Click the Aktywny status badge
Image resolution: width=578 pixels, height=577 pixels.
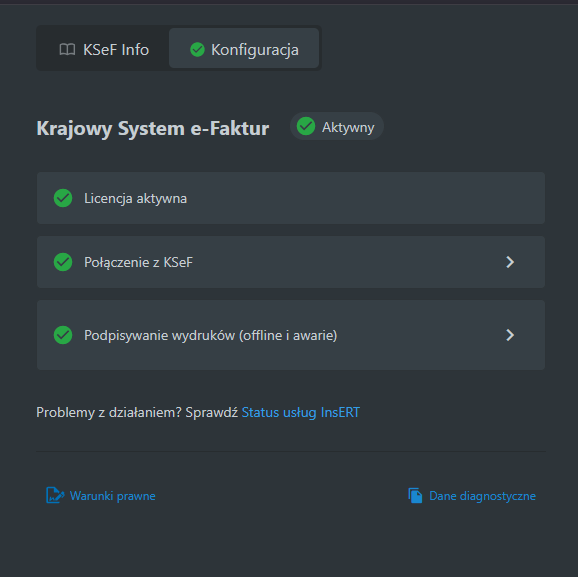click(x=337, y=126)
